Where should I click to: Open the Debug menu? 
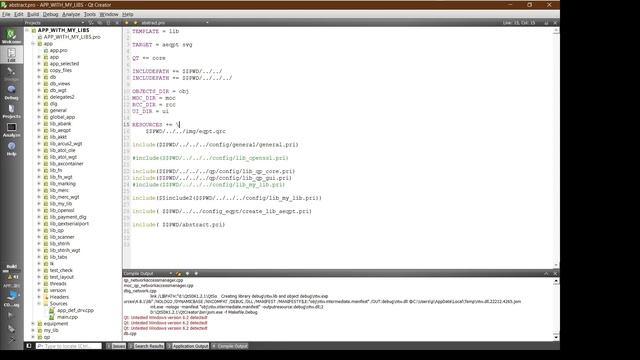coord(51,14)
